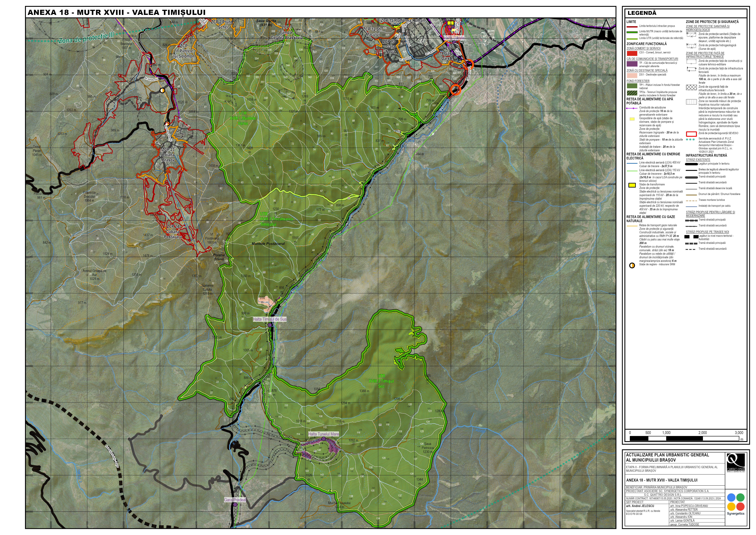Click the SRM station marker above Poiana Brașov
Viewport: 756px width, 535px height.
click(162, 90)
